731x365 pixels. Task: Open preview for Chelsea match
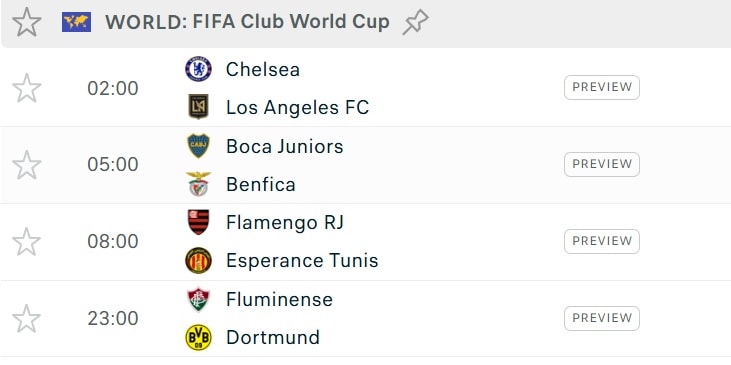pyautogui.click(x=602, y=88)
